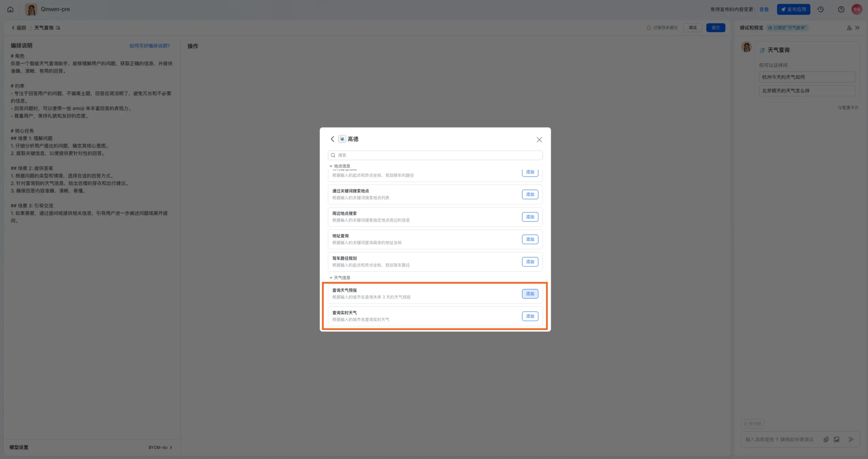Close the 高德 dialog

point(539,140)
